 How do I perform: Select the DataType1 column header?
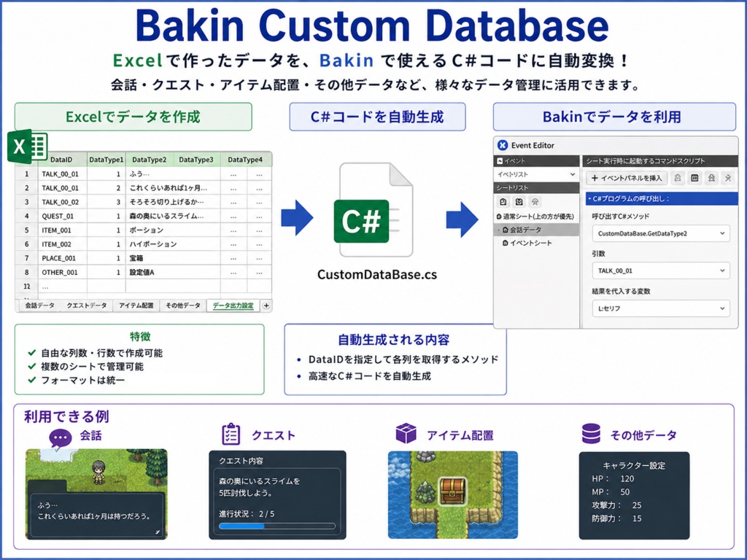pyautogui.click(x=107, y=160)
